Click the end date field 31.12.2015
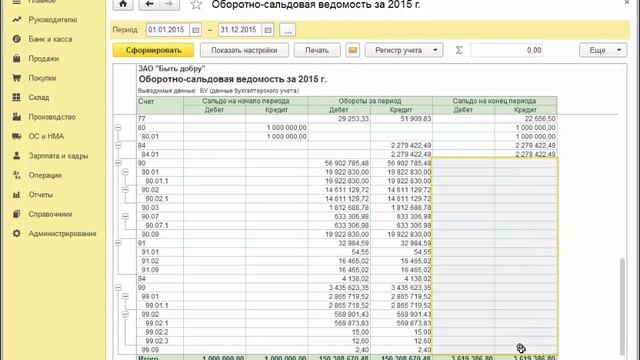Viewport: 640px width, 360px height. click(x=240, y=30)
